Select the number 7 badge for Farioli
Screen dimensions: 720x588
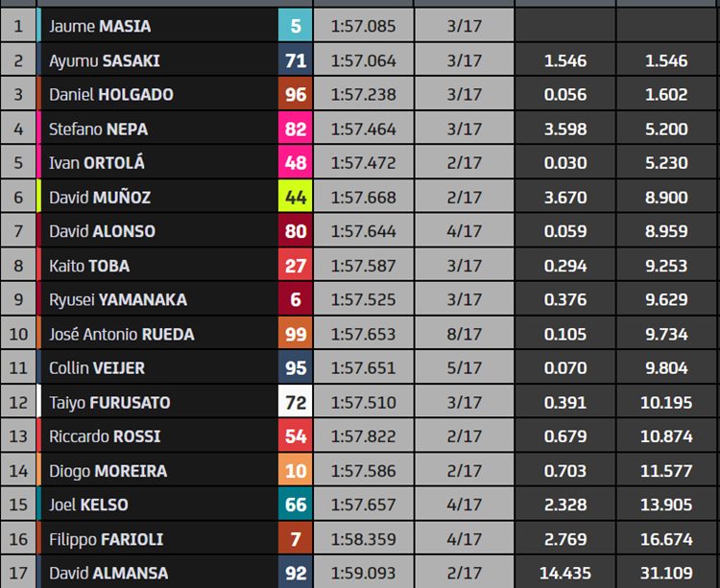295,538
